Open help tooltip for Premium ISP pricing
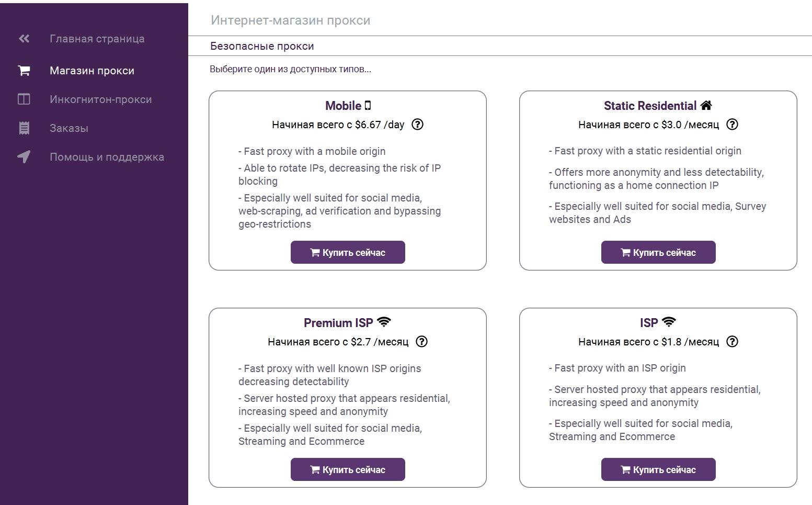 point(421,342)
